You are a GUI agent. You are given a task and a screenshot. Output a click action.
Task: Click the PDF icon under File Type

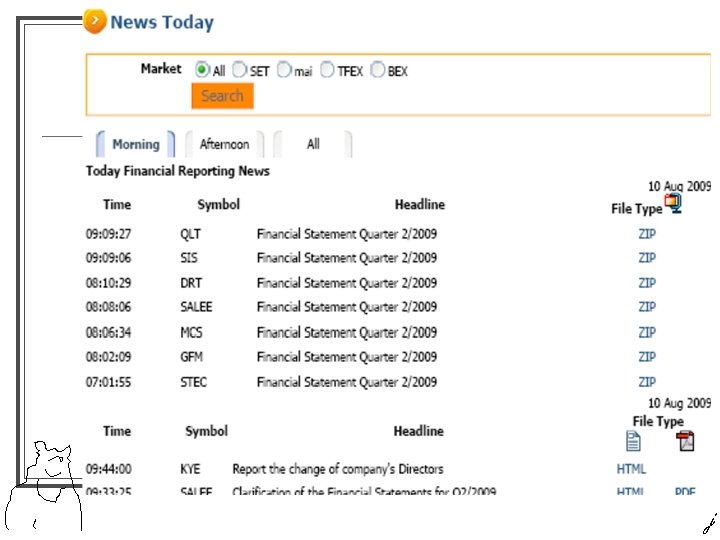685,441
